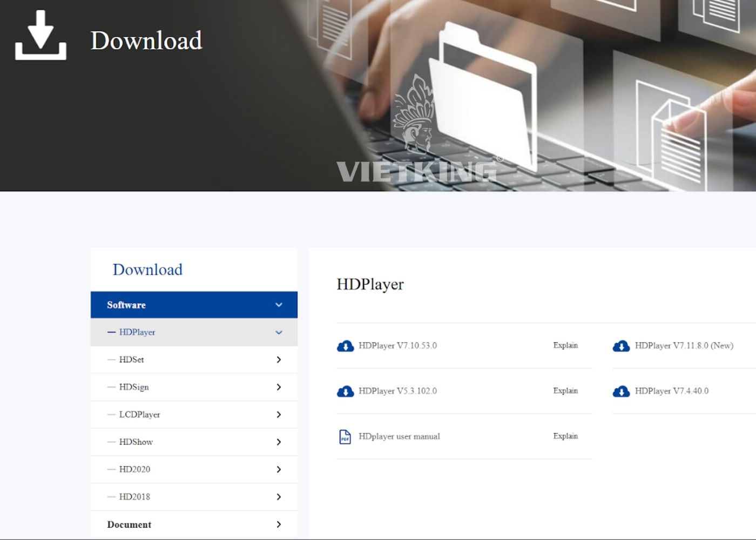This screenshot has width=756, height=540.
Task: Select HDShow from the sidebar
Action: [136, 442]
